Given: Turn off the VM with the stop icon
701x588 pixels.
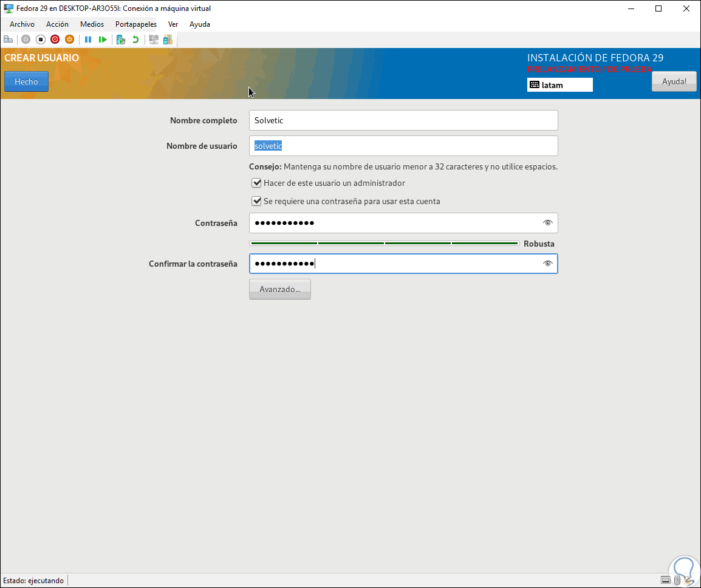Looking at the screenshot, I should pos(40,39).
